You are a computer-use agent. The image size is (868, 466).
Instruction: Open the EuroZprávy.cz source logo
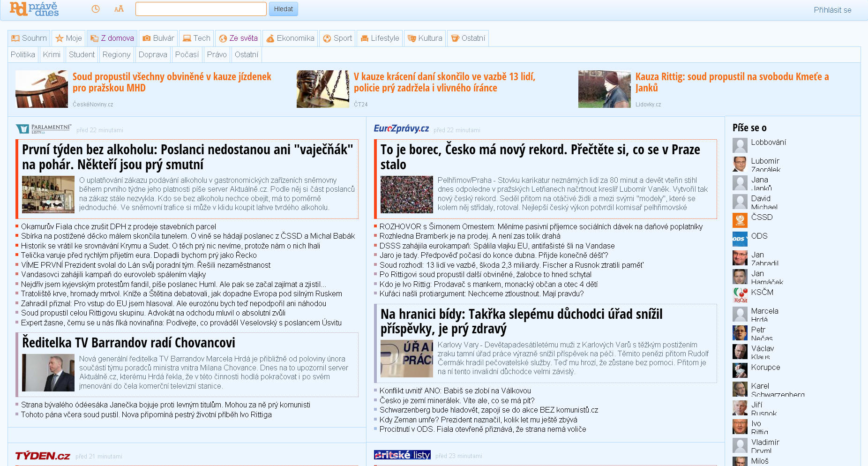click(x=401, y=128)
